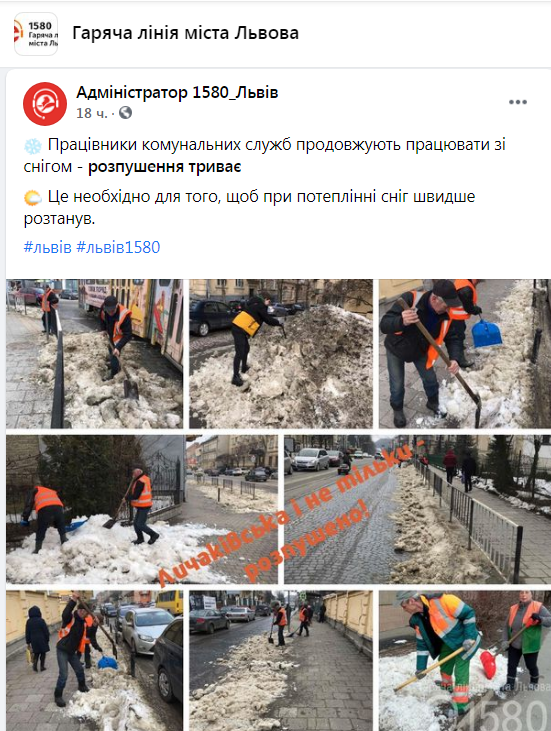Screen dimensions: 551x731
Task: Open the three-dots post options menu
Action: (x=517, y=102)
